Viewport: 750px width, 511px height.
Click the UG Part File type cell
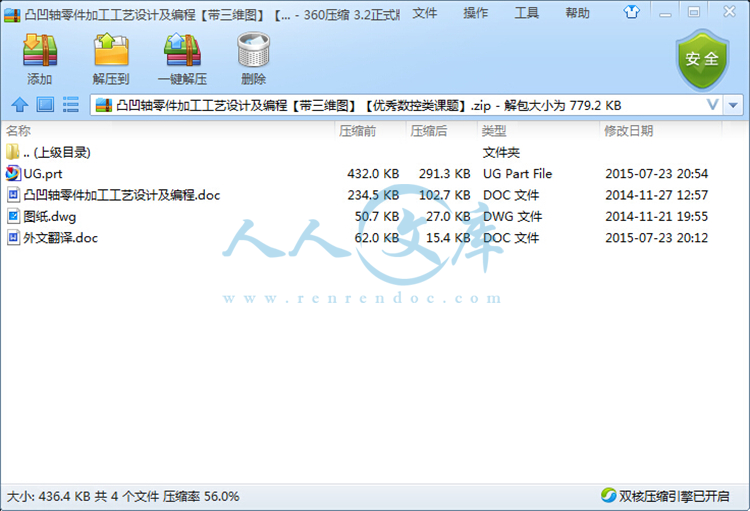point(518,174)
